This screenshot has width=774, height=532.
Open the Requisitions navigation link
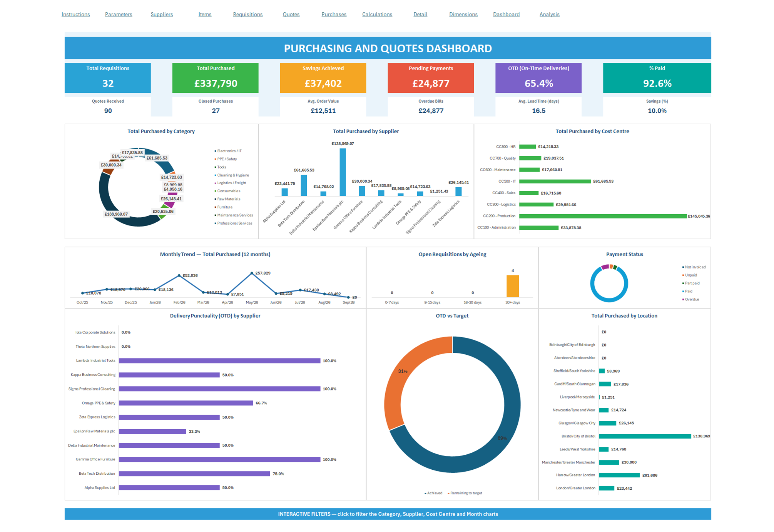[247, 14]
